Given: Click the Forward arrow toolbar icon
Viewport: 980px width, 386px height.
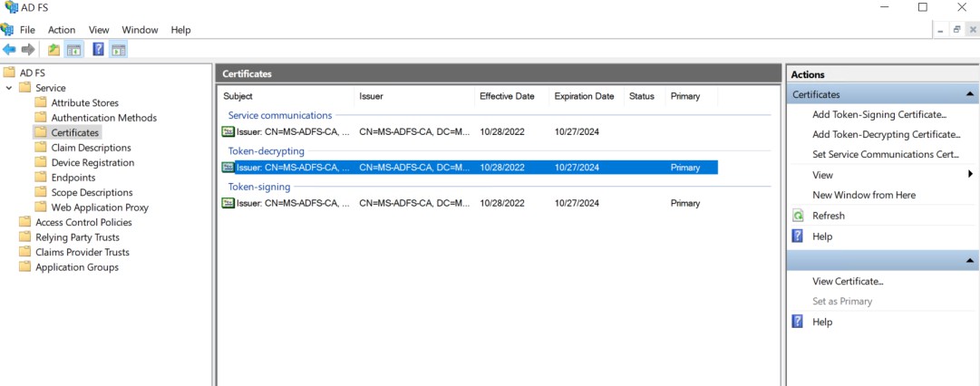Looking at the screenshot, I should click(28, 49).
